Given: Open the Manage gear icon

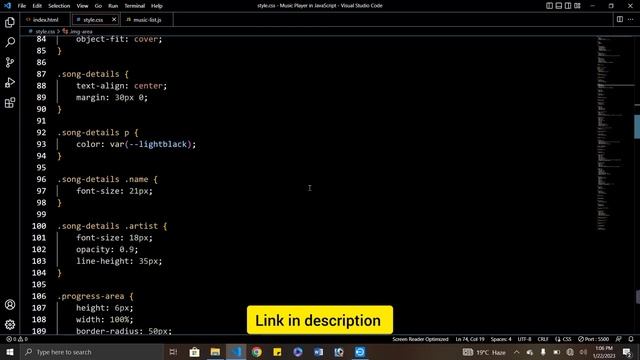Looking at the screenshot, I should coord(10,324).
